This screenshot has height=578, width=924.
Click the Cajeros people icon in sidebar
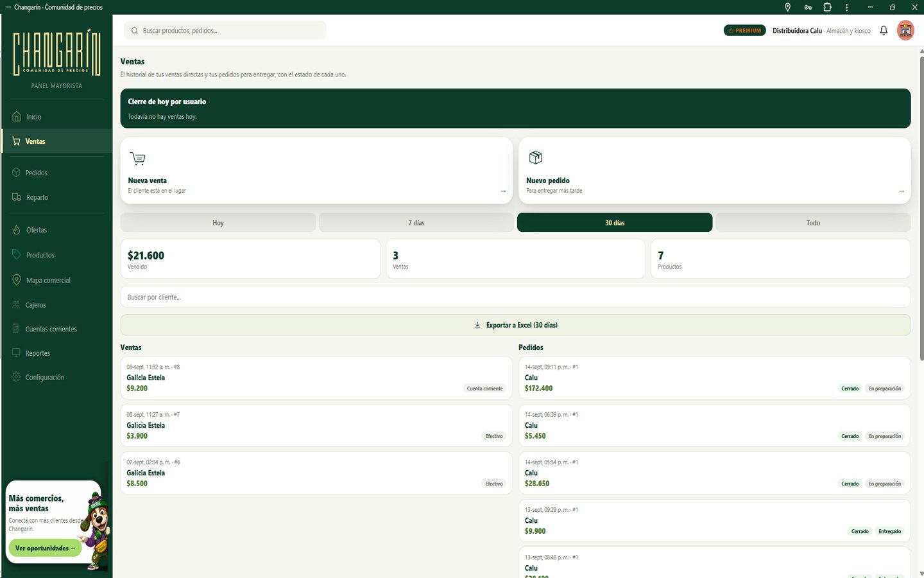pos(16,304)
